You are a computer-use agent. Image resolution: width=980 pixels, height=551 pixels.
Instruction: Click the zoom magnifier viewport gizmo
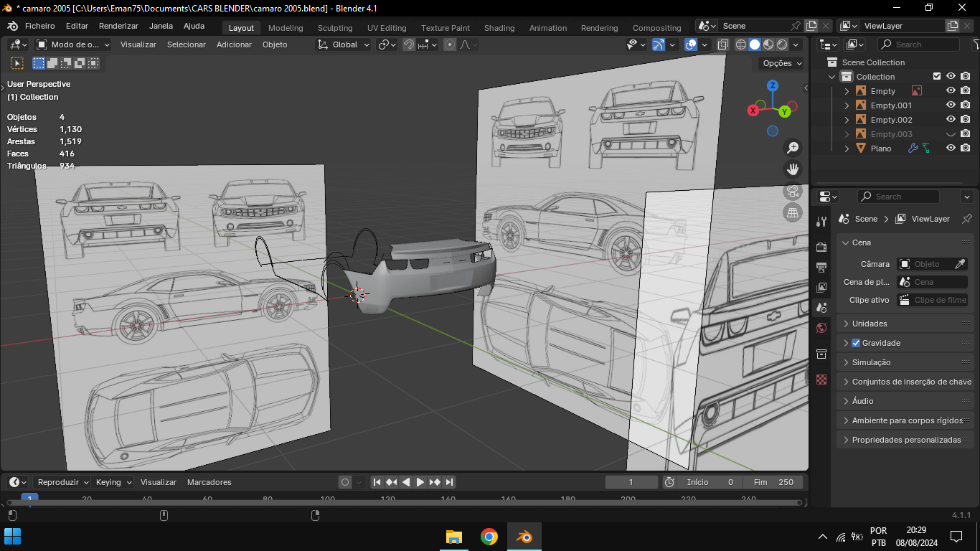click(793, 148)
